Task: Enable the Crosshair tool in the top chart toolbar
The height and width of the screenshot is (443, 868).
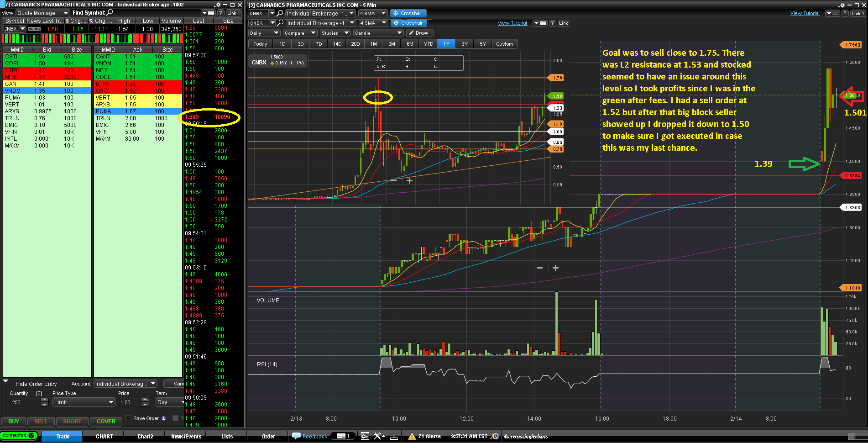Action: (408, 13)
